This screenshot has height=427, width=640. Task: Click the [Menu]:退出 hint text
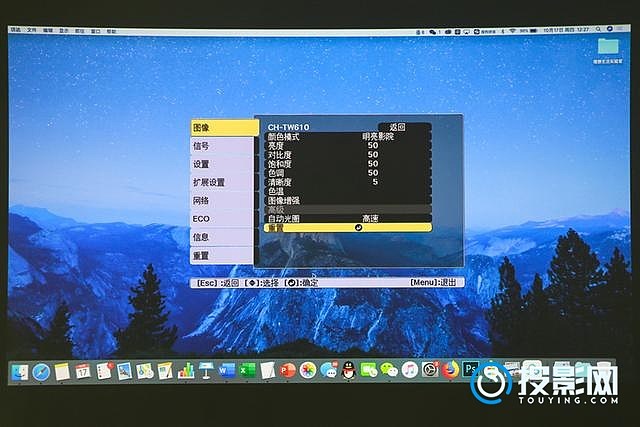point(433,282)
